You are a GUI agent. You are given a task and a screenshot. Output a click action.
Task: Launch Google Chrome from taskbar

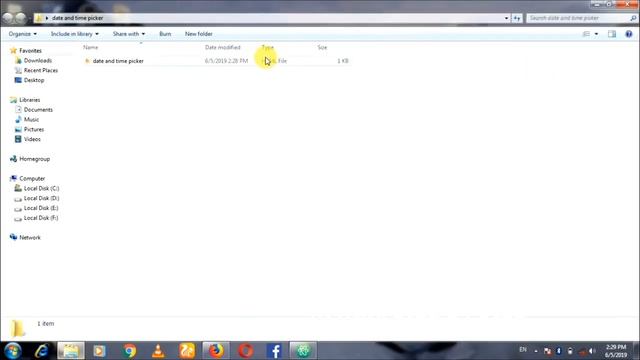129,351
